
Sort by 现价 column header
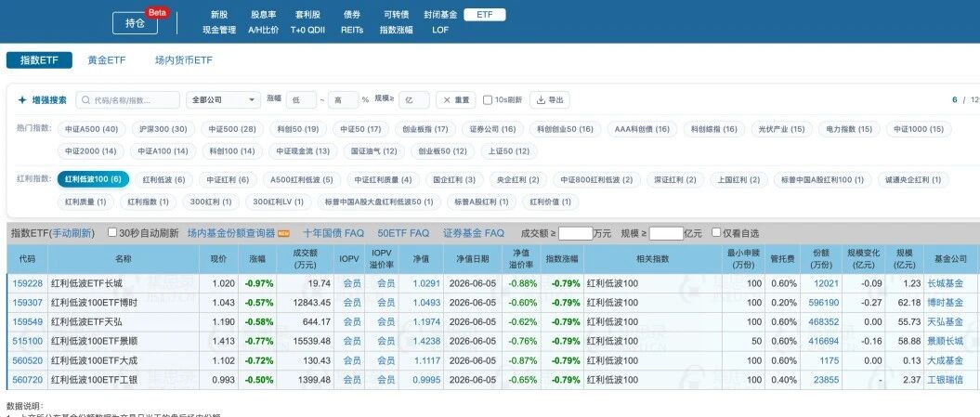[218, 258]
